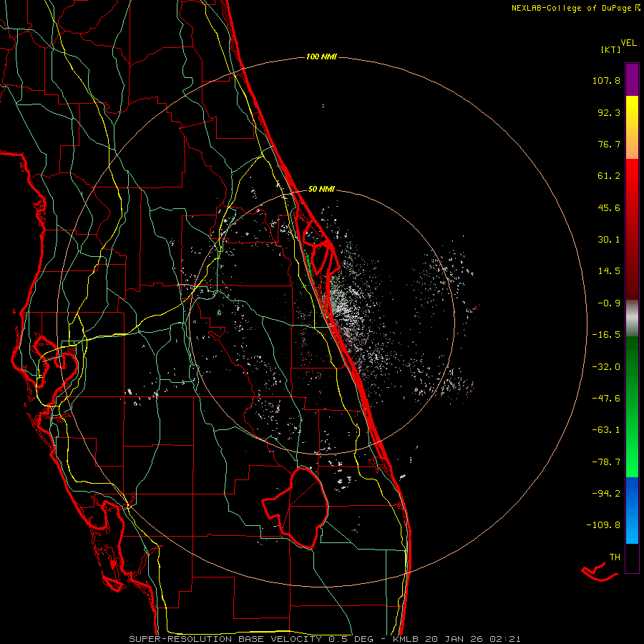Click the blue segment of velocity color bar

[x=632, y=510]
